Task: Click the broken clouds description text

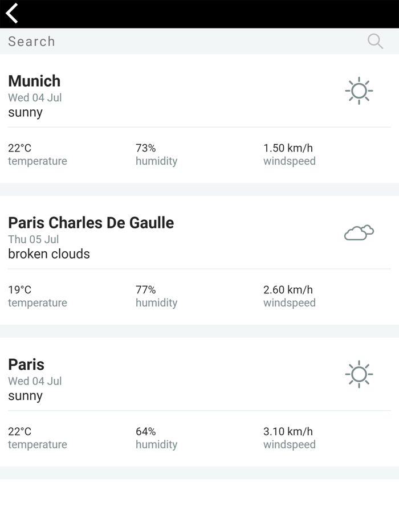Action: 49,254
